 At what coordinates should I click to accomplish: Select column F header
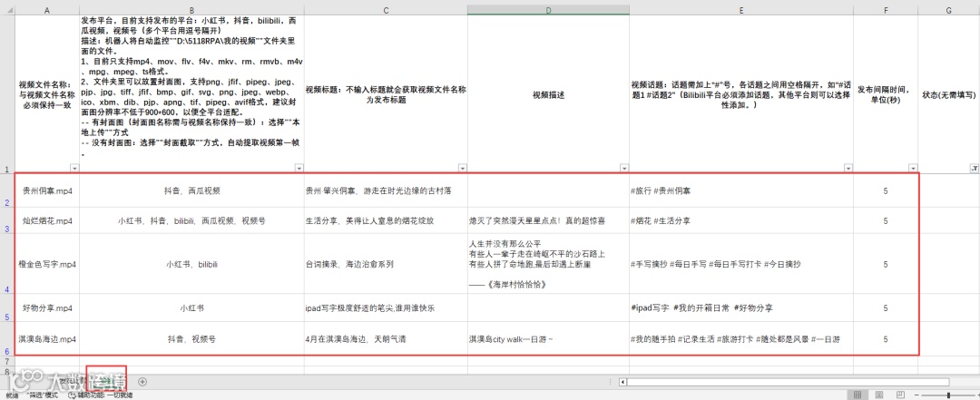point(886,9)
